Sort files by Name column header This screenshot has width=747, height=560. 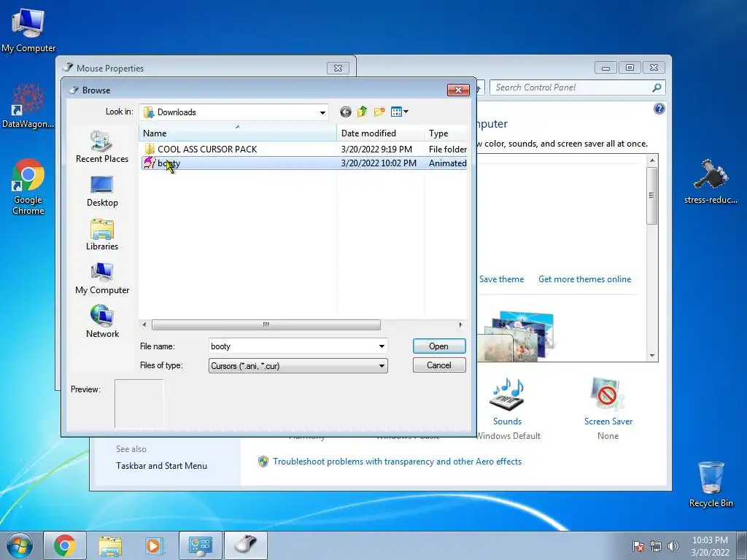(237, 133)
